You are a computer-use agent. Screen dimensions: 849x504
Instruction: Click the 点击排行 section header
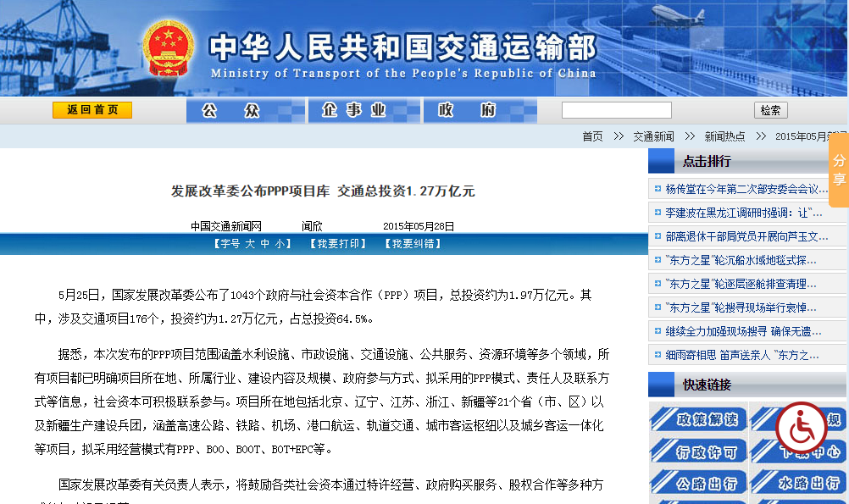[x=707, y=161]
